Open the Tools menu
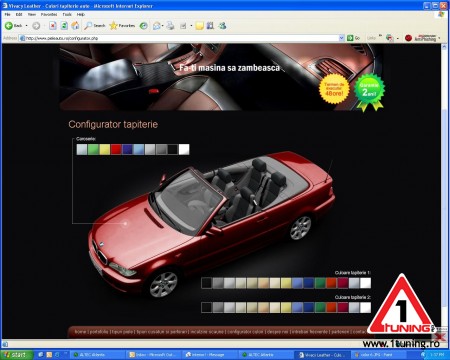 tap(67, 14)
